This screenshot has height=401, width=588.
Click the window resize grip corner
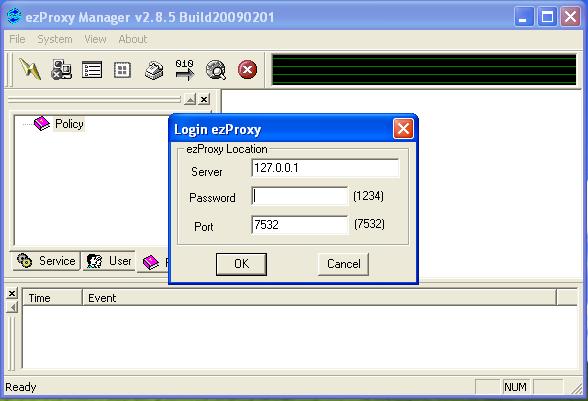click(576, 388)
